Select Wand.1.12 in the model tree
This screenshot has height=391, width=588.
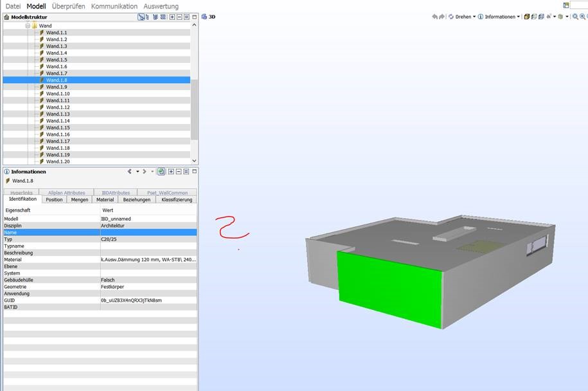[x=58, y=107]
